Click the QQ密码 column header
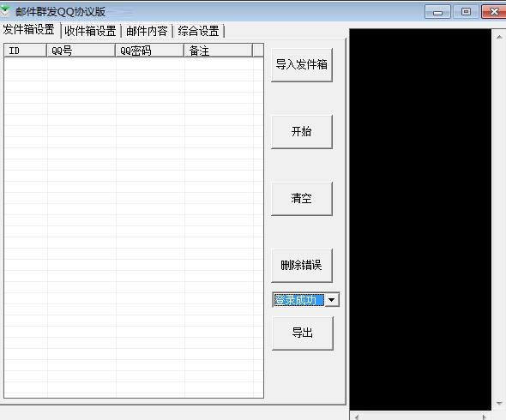The height and width of the screenshot is (420, 506). (150, 51)
